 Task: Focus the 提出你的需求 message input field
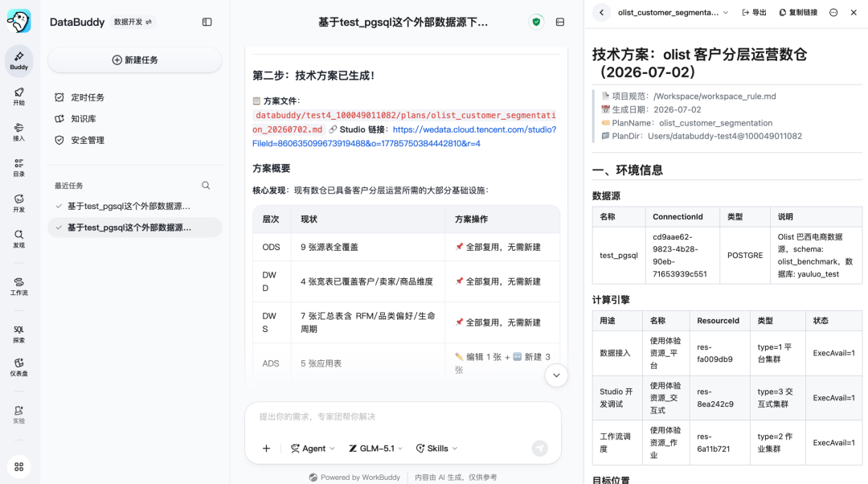pos(403,416)
